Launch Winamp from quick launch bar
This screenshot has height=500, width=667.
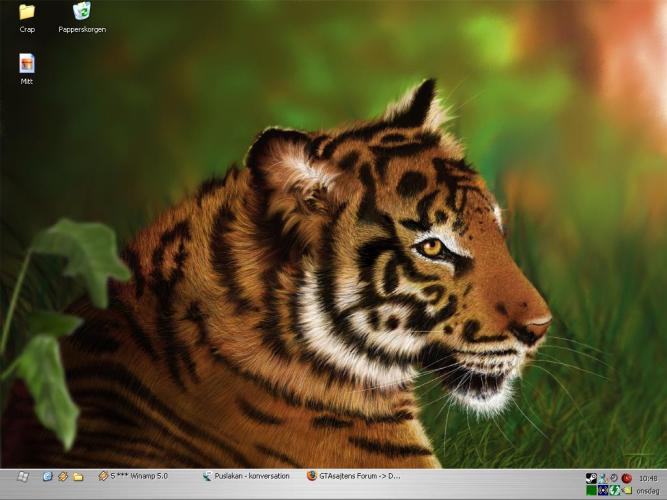pos(62,476)
